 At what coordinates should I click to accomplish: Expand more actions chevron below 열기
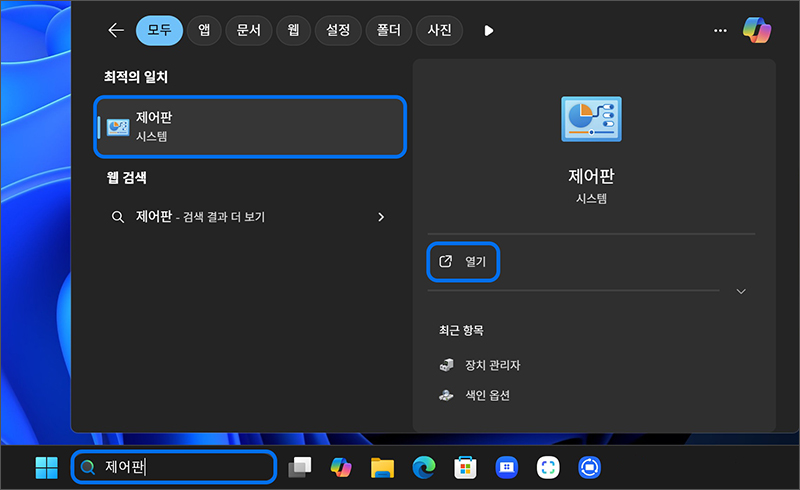[741, 291]
